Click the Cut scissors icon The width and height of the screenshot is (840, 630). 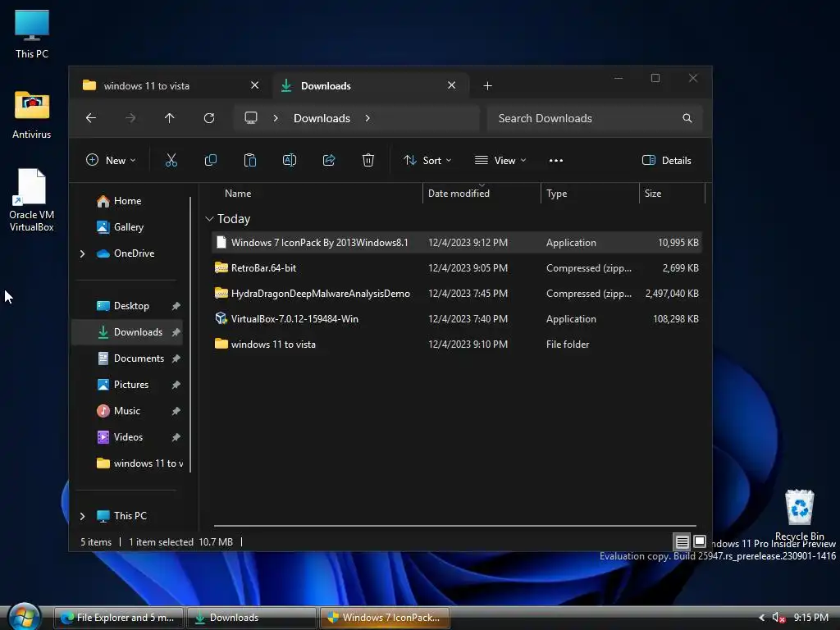pyautogui.click(x=171, y=160)
